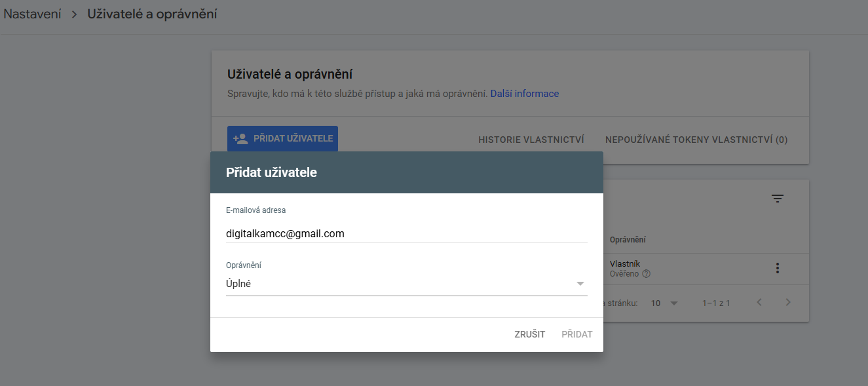Click the PŘIDAT UŽIVATELE button
This screenshot has height=386, width=868.
click(282, 138)
